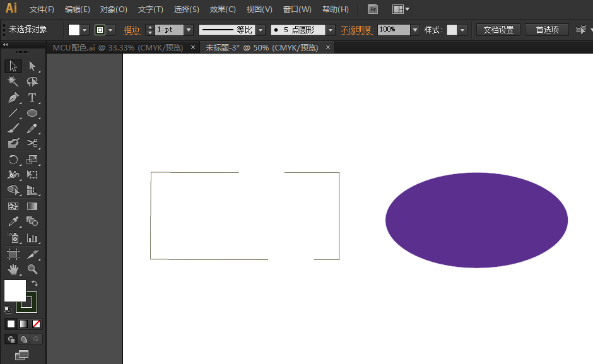This screenshot has height=364, width=593.
Task: Open brush definition 5点圆形 dropdown
Action: 331,30
